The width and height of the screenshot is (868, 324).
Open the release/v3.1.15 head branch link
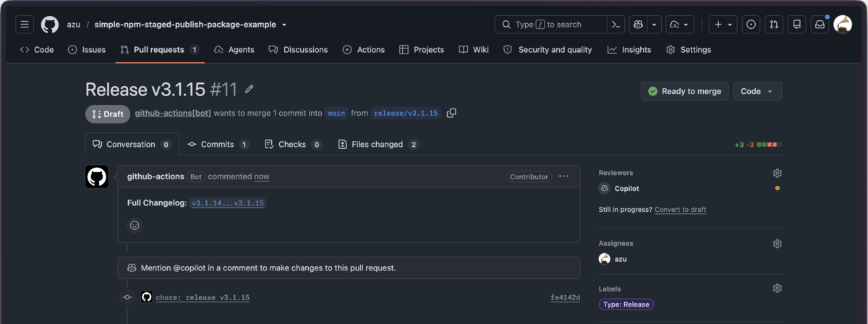pos(406,114)
